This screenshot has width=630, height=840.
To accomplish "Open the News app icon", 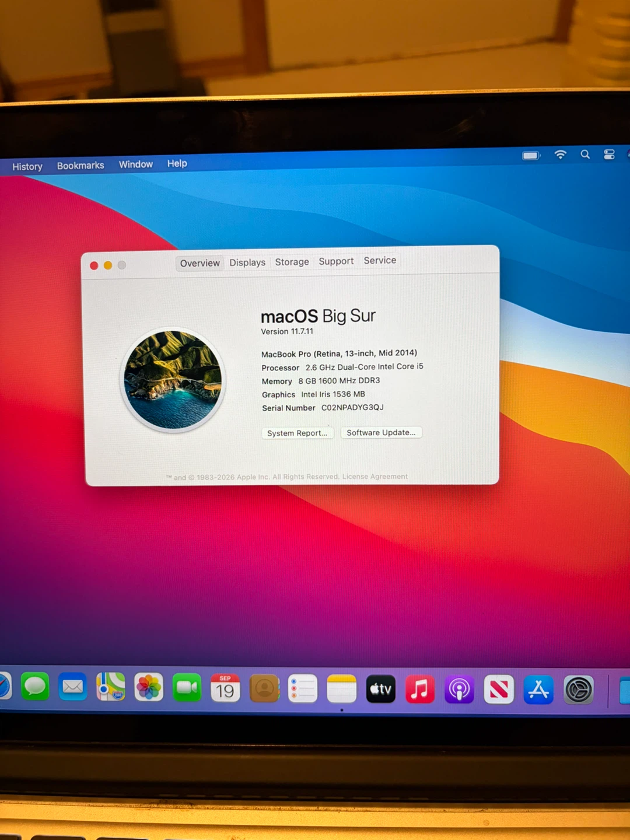I will coord(499,689).
